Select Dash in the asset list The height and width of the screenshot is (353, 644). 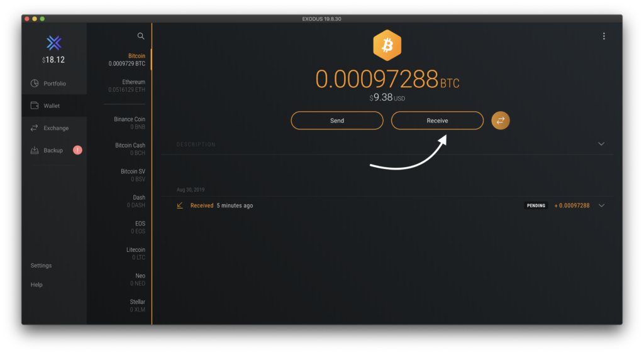tap(136, 201)
